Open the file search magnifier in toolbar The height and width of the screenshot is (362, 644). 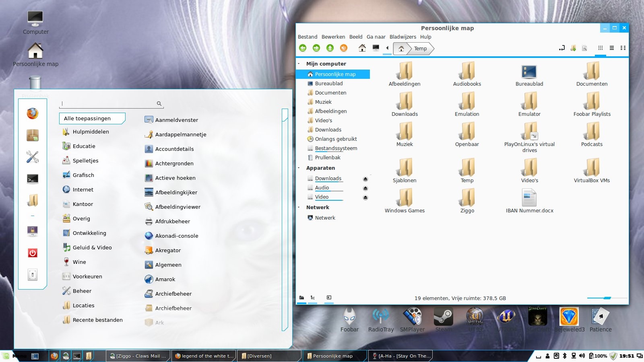(584, 48)
